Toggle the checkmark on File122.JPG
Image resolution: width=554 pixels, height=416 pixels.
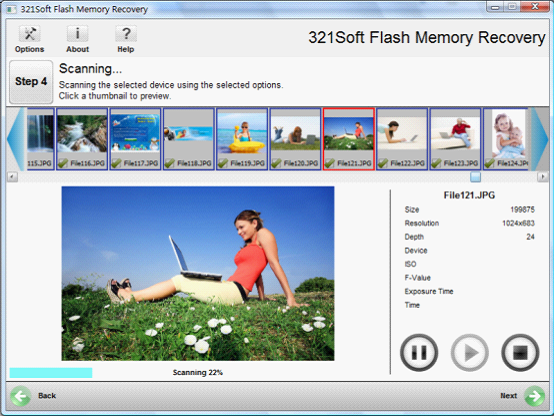(383, 163)
